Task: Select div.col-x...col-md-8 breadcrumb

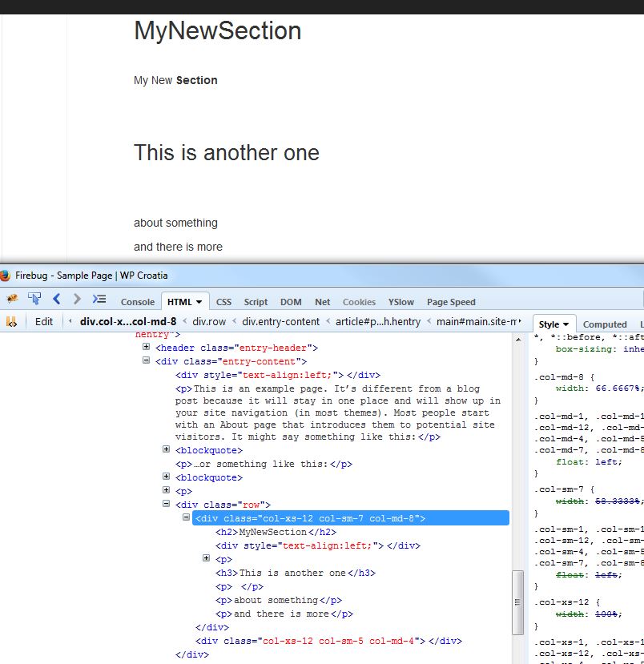Action: [128, 322]
